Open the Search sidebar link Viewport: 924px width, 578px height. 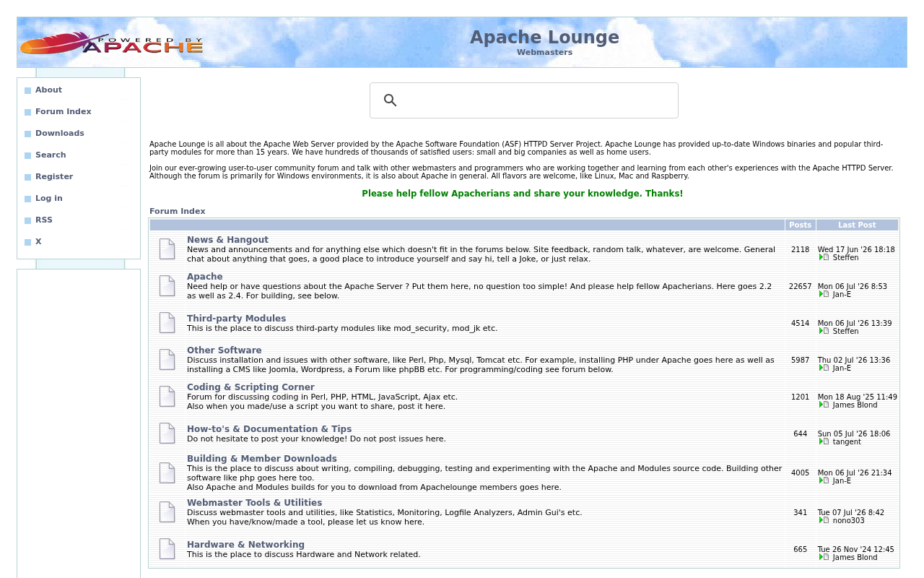click(x=51, y=155)
